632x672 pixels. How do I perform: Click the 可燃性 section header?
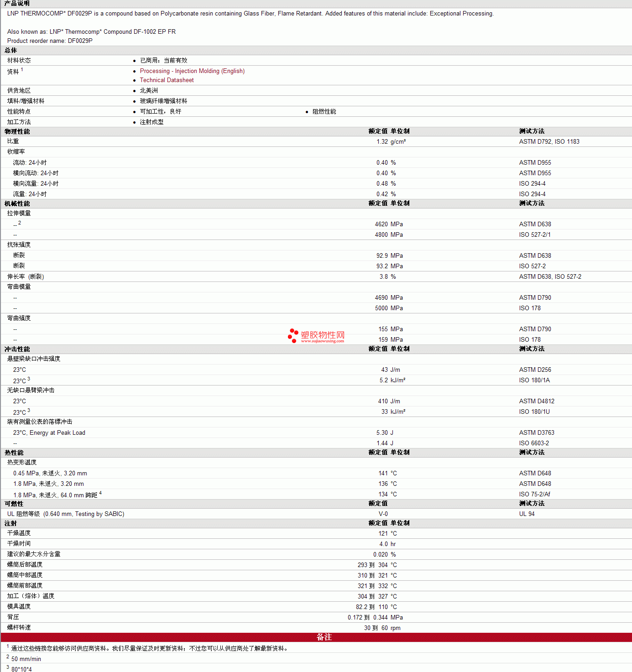(14, 504)
